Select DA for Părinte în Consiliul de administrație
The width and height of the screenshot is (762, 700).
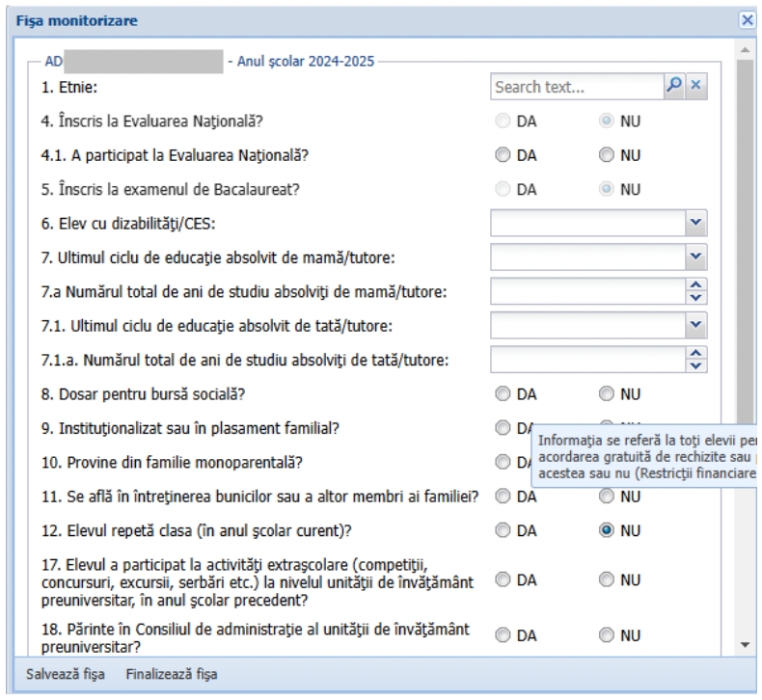tap(502, 634)
